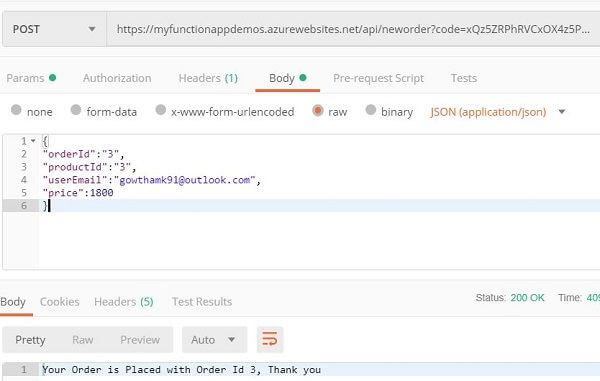Toggle the wrap lines icon
The image size is (600, 381).
270,340
